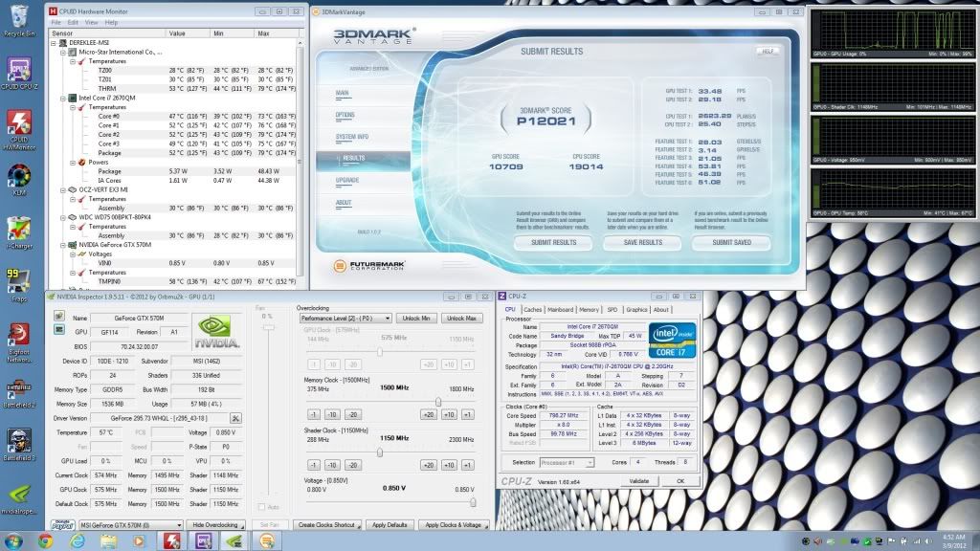Launch the Battlefield 3 desktop shortcut
980x551 pixels.
(19, 445)
